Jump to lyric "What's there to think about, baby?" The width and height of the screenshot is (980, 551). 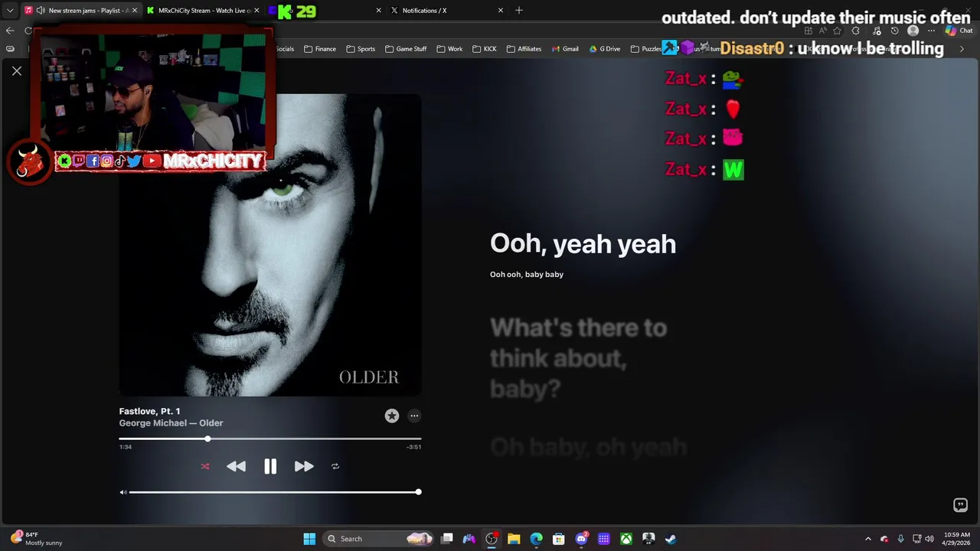coord(579,358)
